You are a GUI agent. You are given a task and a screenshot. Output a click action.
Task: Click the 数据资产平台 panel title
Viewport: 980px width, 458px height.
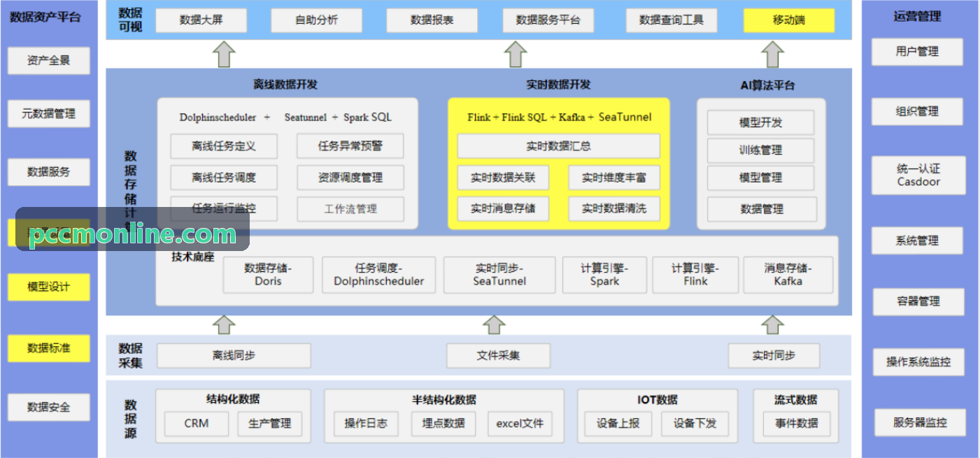point(45,17)
